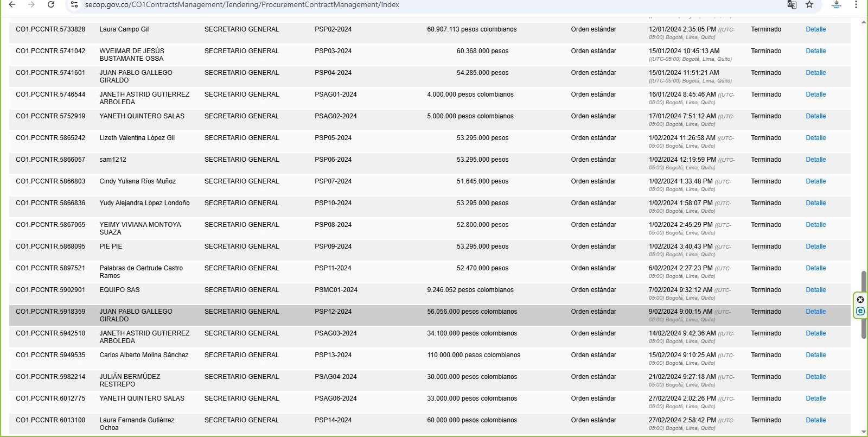Open the Chrome profile avatar
868x437 pixels.
(836, 5)
